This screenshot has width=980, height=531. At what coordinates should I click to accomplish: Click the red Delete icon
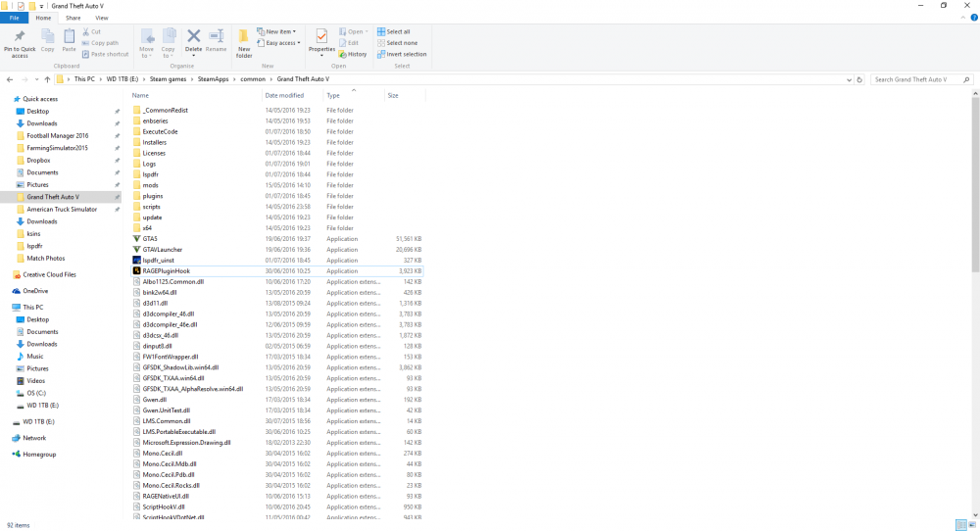coord(194,36)
